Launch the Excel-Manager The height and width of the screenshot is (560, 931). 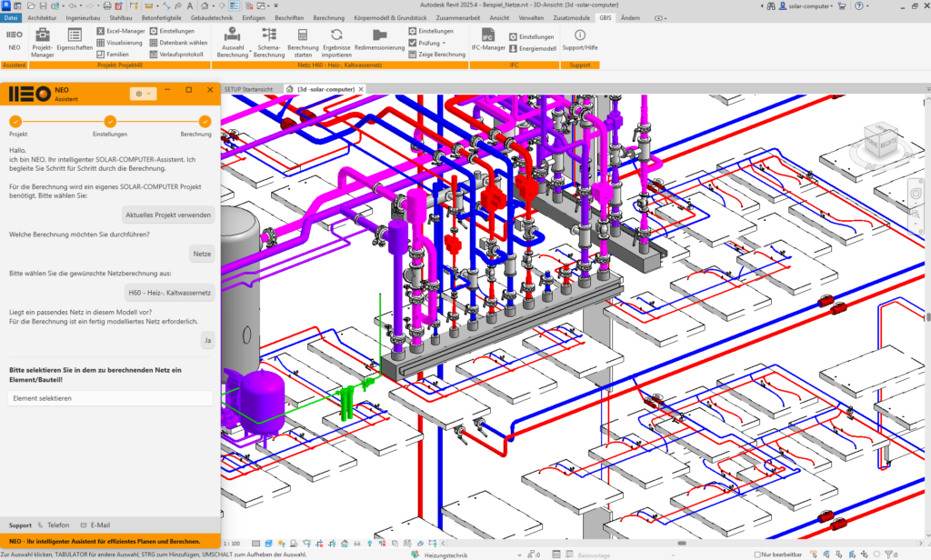pyautogui.click(x=121, y=31)
